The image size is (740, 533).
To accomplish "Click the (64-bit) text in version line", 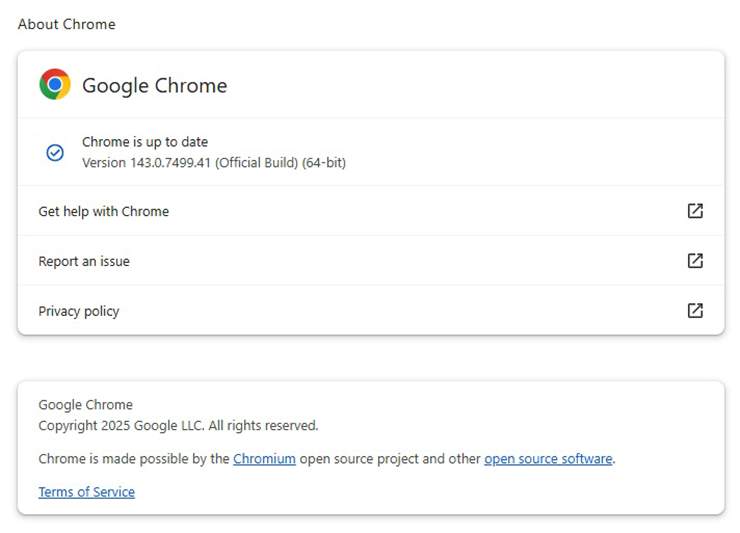I will (x=324, y=162).
